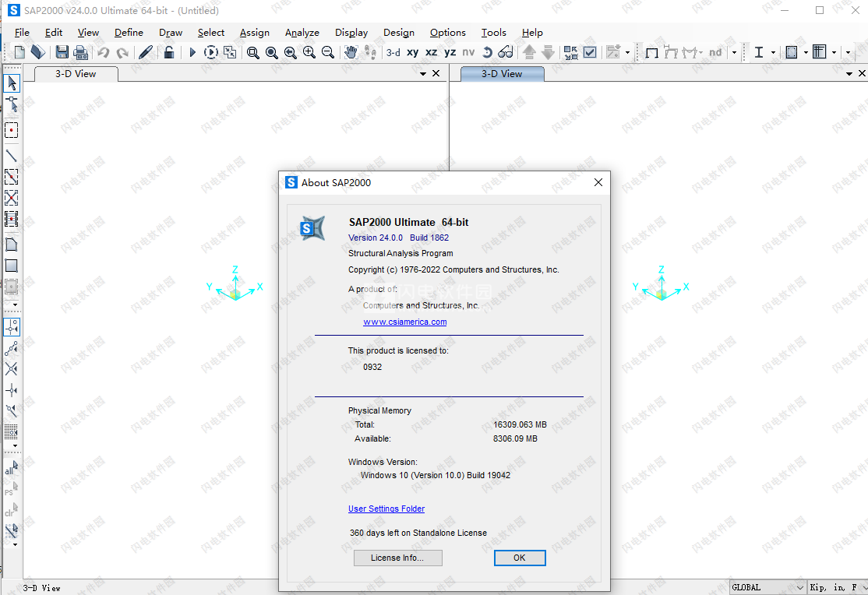Select the Draw Rectangular Area tool
The height and width of the screenshot is (595, 868).
point(12,265)
